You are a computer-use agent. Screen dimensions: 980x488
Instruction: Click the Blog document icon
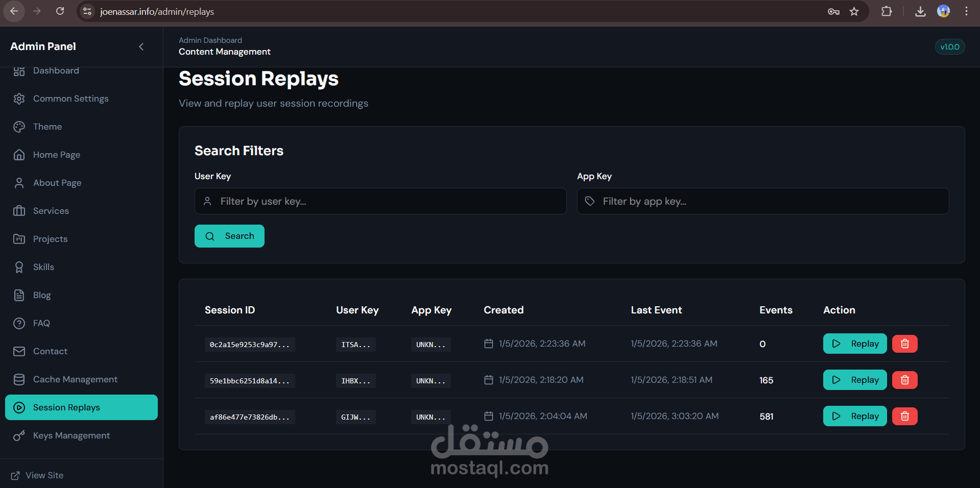pyautogui.click(x=19, y=295)
